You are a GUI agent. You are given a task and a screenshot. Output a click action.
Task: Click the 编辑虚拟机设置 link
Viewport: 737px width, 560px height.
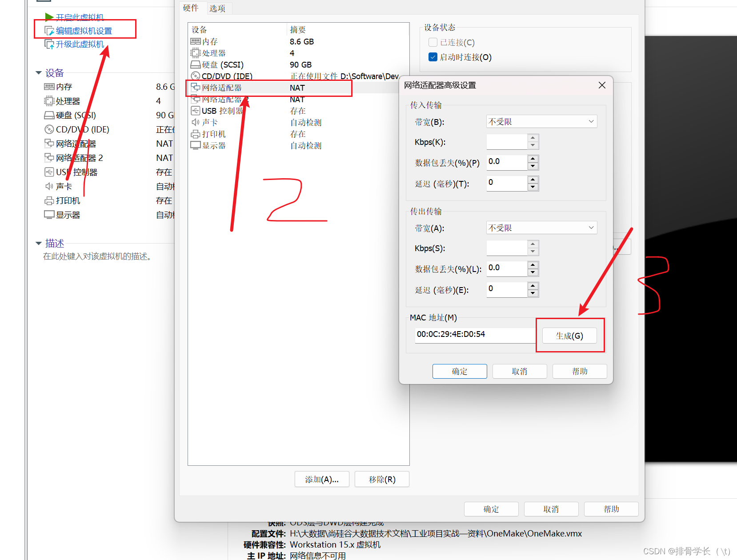tap(84, 31)
